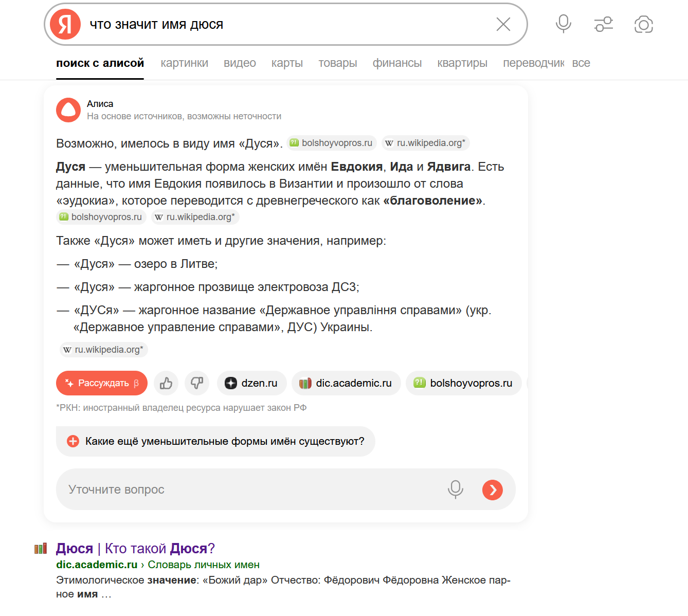Start voice search via top microphone icon
Image resolution: width=688 pixels, height=616 pixels.
click(x=564, y=24)
